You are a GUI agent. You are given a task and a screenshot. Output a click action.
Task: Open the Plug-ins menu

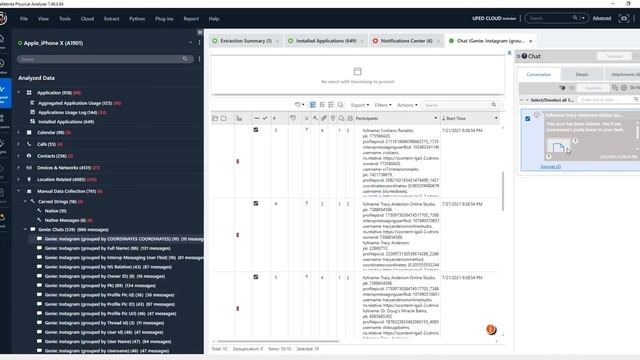coord(164,19)
